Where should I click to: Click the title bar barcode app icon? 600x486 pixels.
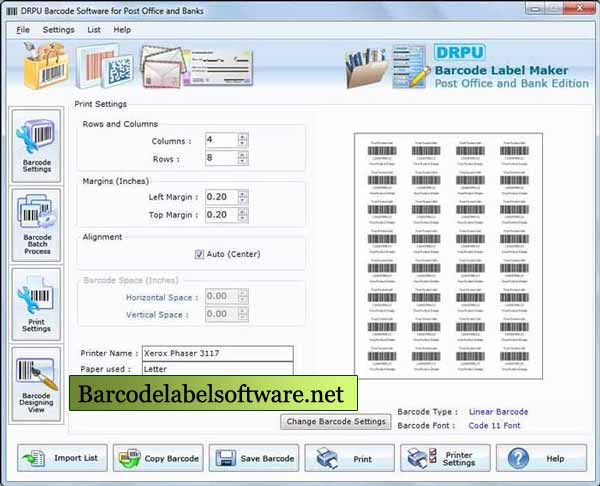point(12,11)
